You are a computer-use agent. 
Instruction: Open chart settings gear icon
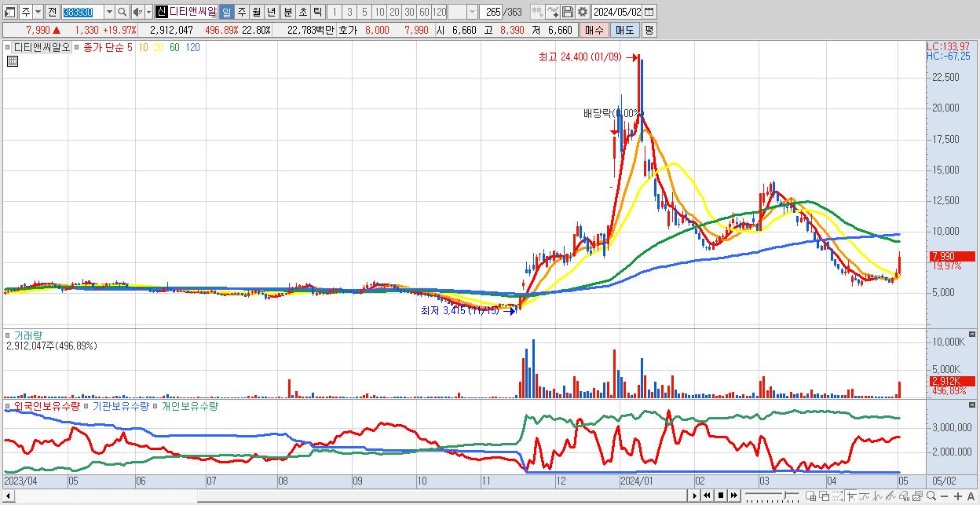582,12
